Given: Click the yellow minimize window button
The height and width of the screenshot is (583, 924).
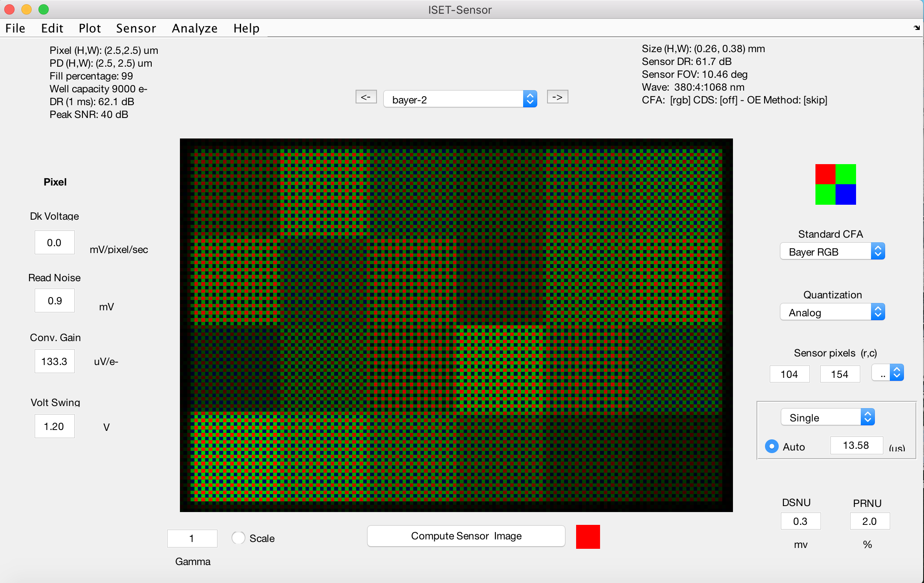Looking at the screenshot, I should [x=26, y=9].
